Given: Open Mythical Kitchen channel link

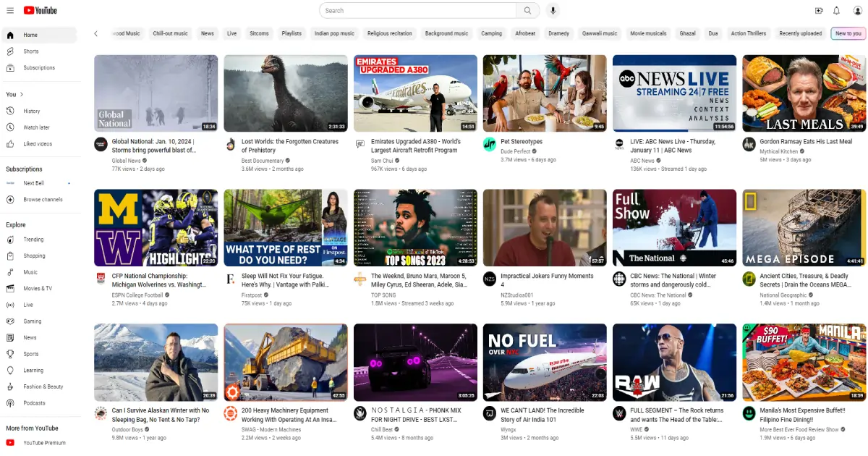Looking at the screenshot, I should click(x=779, y=151).
